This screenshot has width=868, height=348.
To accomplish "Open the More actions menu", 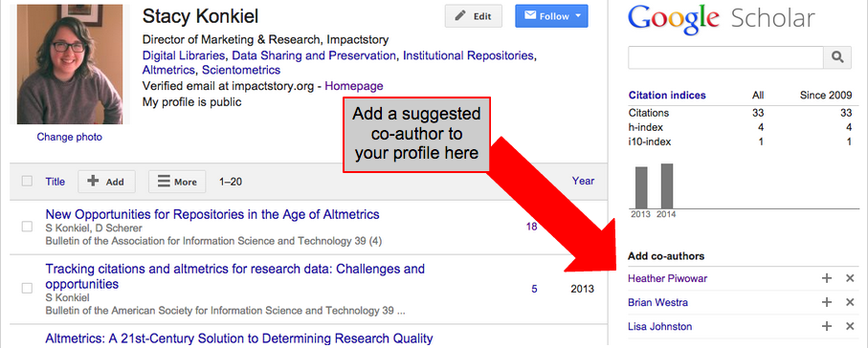I will [x=177, y=182].
